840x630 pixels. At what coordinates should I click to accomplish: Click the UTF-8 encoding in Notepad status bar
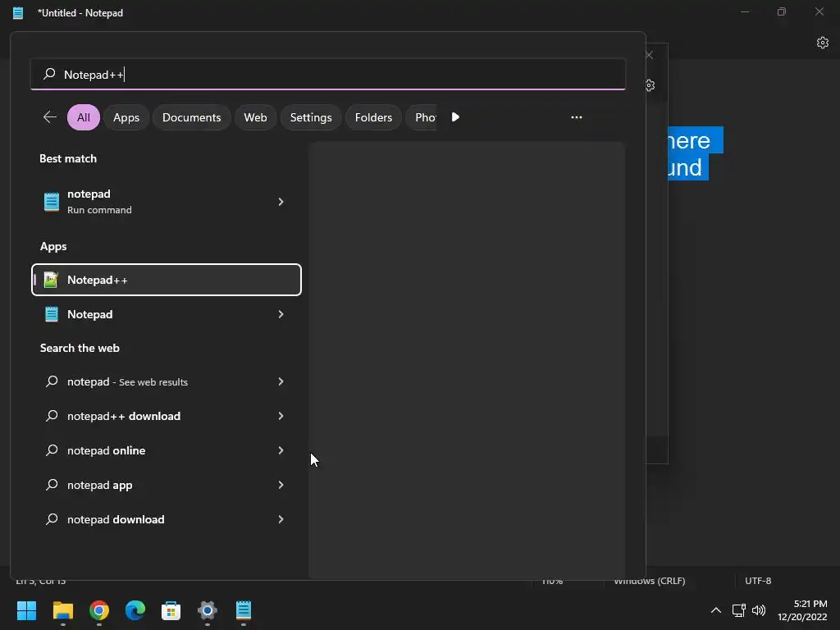point(757,581)
